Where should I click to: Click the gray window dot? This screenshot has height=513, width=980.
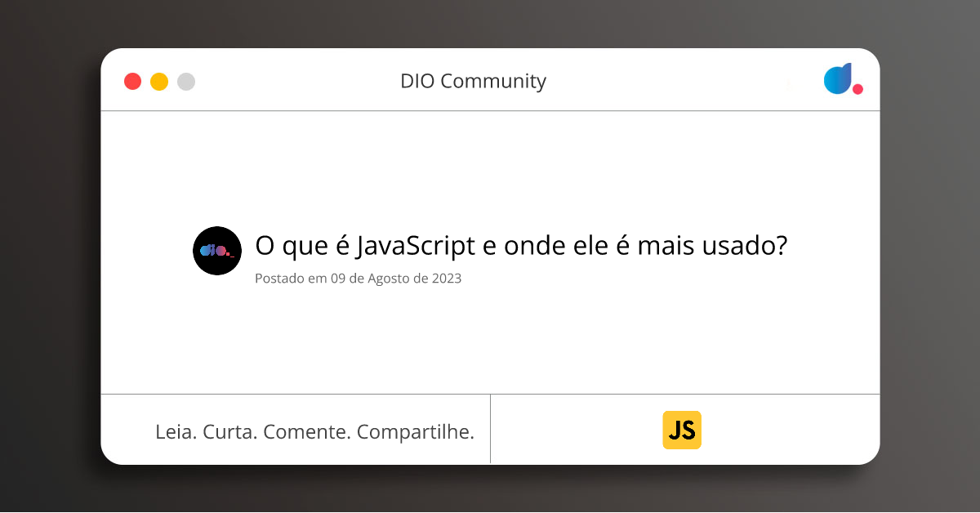coord(186,82)
